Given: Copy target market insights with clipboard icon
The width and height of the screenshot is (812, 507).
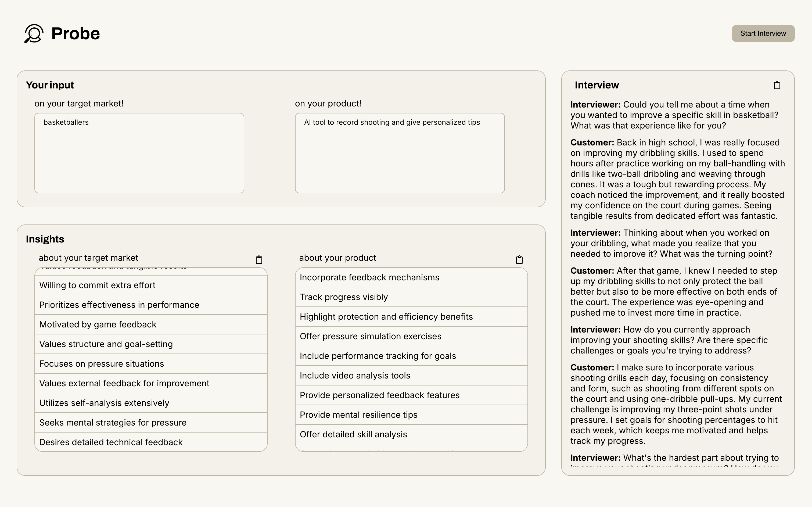Looking at the screenshot, I should tap(259, 259).
